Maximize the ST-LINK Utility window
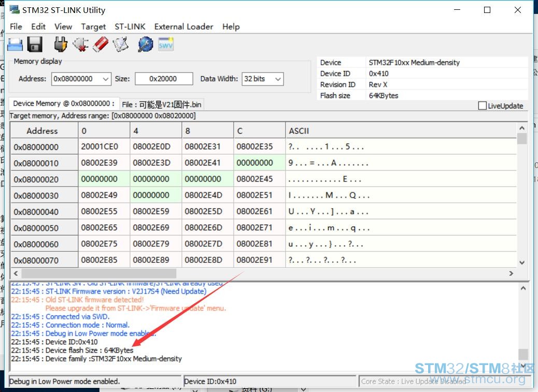538x392 pixels. click(487, 10)
